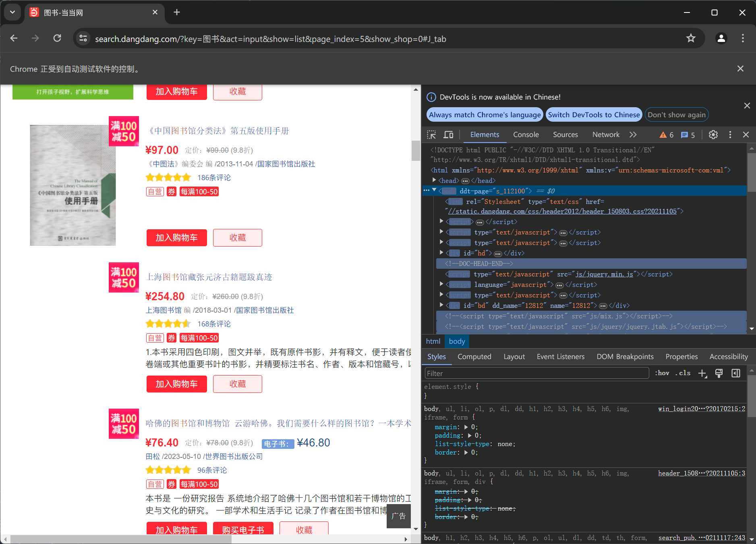
Task: Click the 券 coupon tag on the 使用手册 book
Action: [172, 192]
